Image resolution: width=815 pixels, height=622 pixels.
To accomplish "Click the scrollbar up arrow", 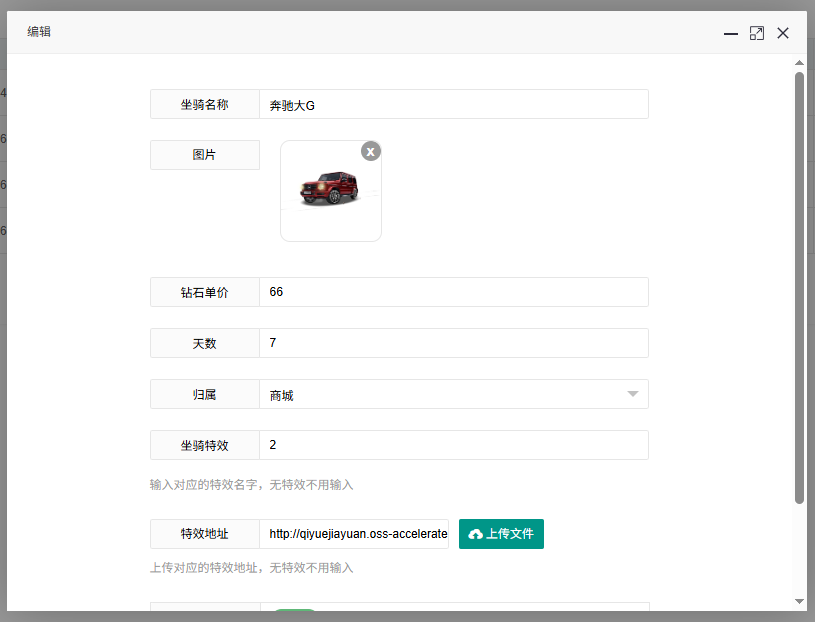I will (x=799, y=63).
